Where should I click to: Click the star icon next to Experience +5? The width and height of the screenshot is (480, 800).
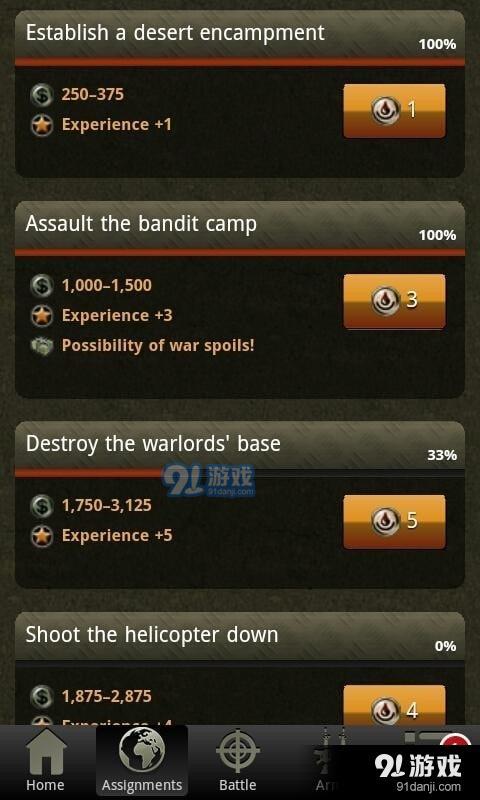click(42, 536)
